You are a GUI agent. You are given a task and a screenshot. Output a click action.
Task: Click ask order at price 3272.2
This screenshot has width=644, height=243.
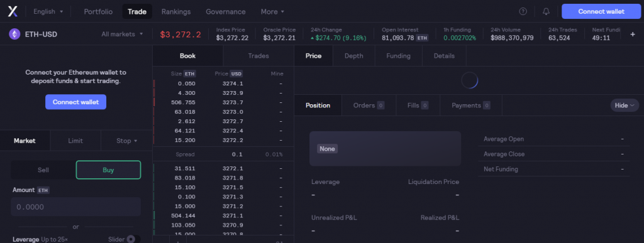coord(223,140)
